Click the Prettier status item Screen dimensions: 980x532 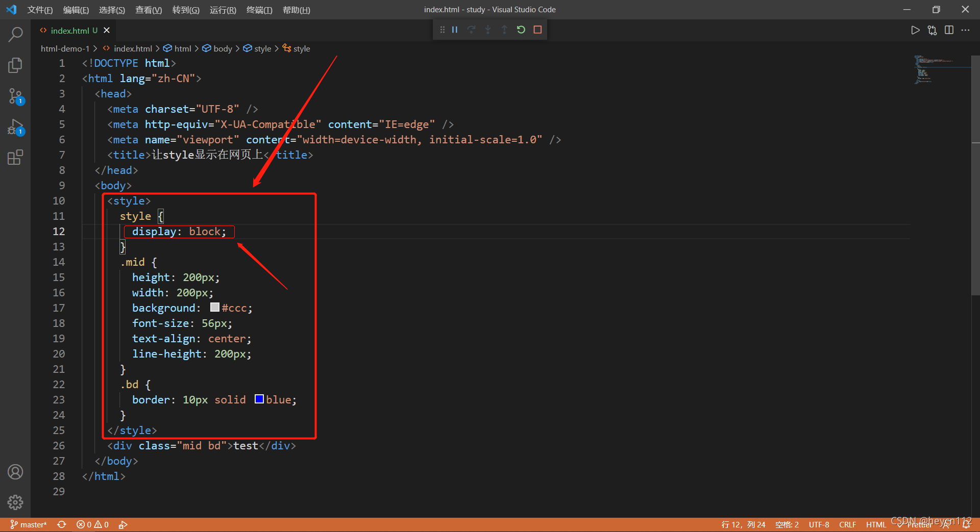[x=916, y=524]
